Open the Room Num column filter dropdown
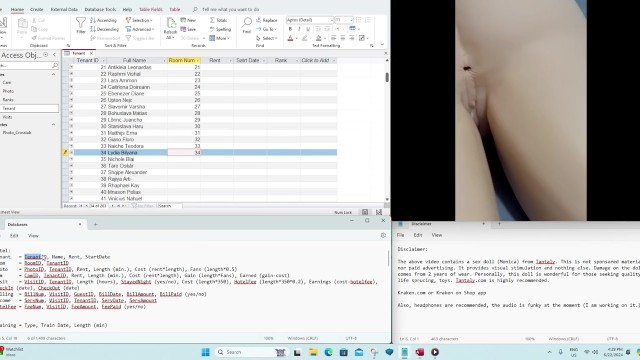The image size is (640, 360). click(x=198, y=60)
